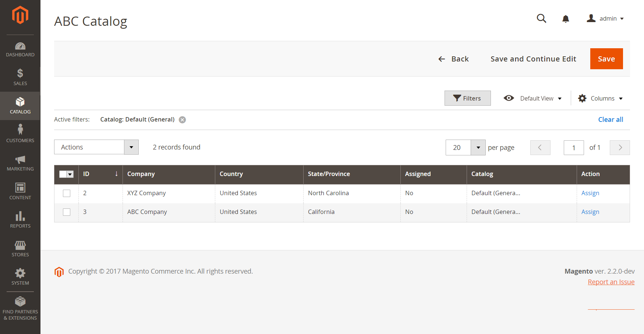Open the Columns dropdown
This screenshot has height=334, width=644.
600,98
